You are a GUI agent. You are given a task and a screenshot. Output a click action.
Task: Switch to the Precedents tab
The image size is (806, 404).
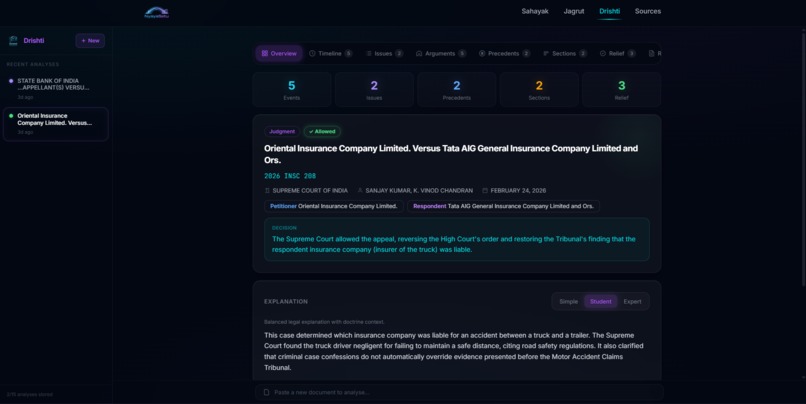pyautogui.click(x=504, y=53)
